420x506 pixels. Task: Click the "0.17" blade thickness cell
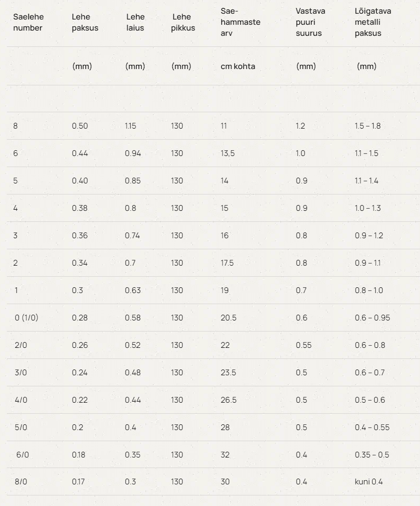79,482
